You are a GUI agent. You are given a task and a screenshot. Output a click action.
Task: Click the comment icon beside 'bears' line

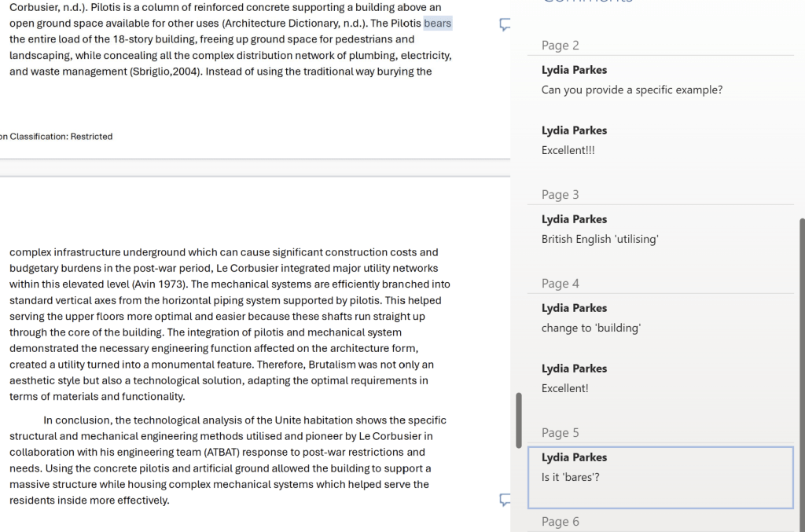point(505,24)
